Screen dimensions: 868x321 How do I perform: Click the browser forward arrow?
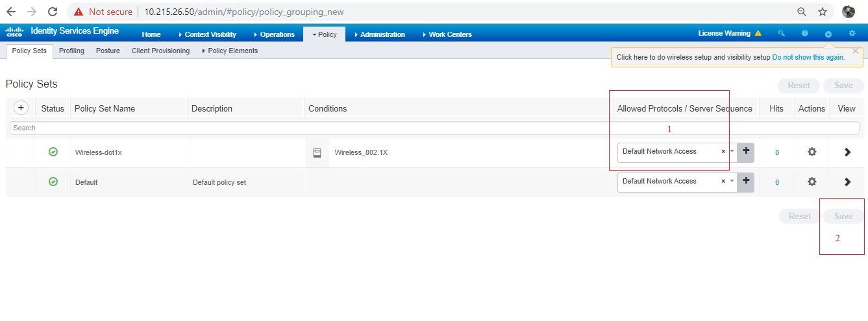click(x=32, y=12)
